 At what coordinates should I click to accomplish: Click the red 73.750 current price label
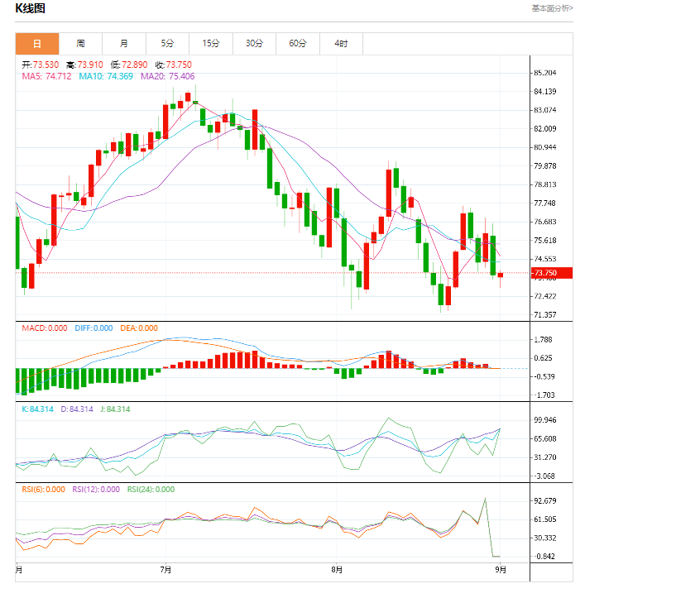pyautogui.click(x=551, y=273)
